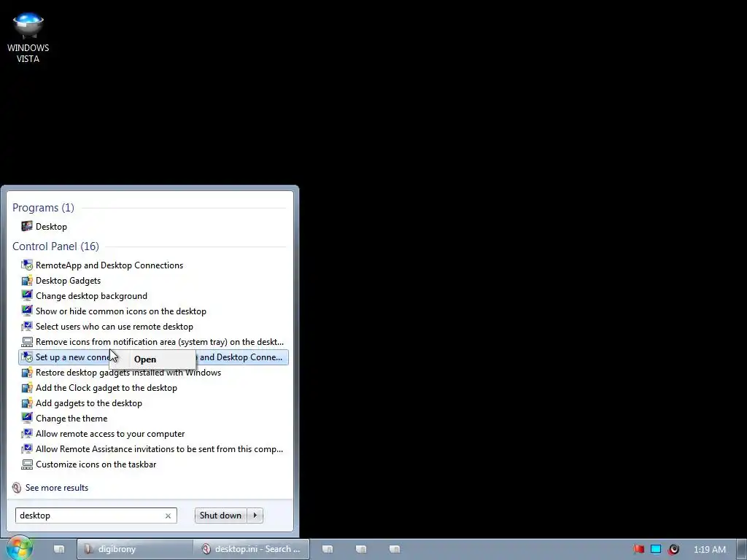The image size is (747, 560).
Task: Clear the search box with the X
Action: pyautogui.click(x=168, y=516)
